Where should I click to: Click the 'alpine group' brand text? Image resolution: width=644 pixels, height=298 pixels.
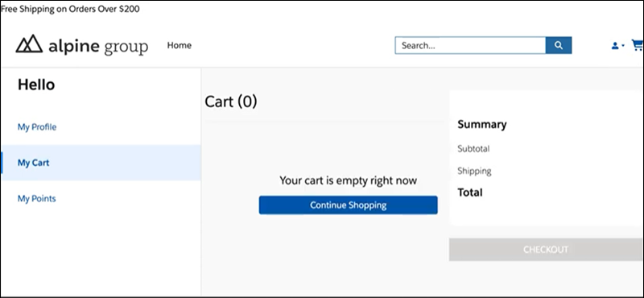tap(98, 47)
